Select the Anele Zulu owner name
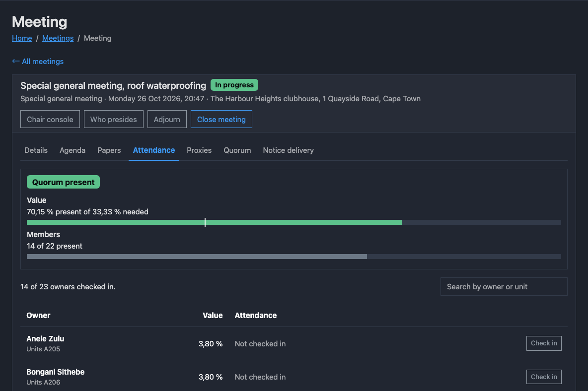The width and height of the screenshot is (588, 391). [x=45, y=338]
